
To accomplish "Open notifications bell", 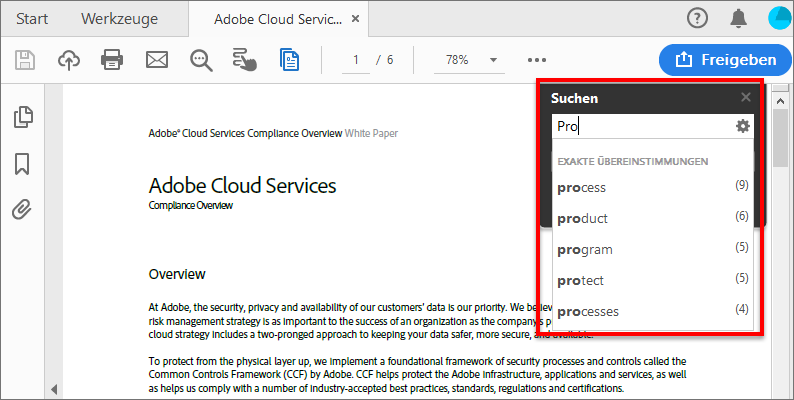I will (x=739, y=18).
